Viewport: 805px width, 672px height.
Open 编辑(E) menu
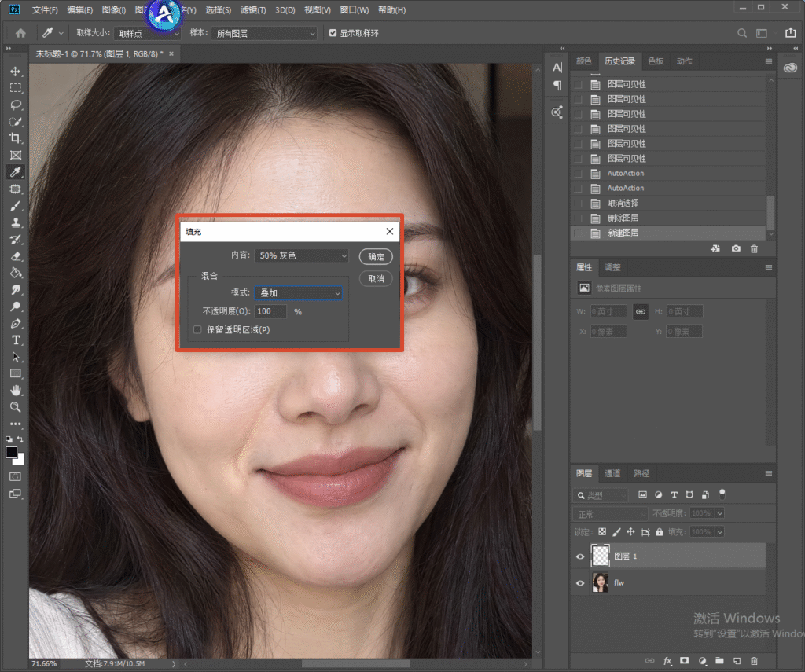[80, 9]
